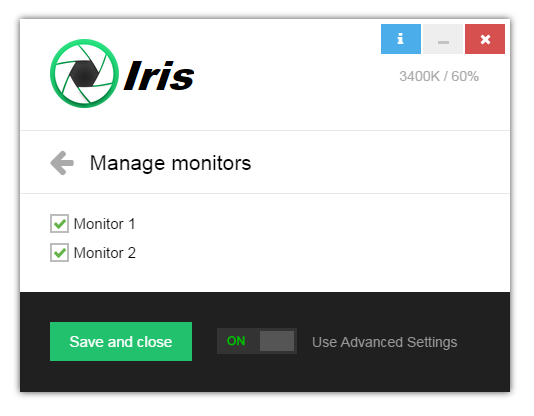Click the green Iris aperture logo
This screenshot has width=534, height=416.
(84, 73)
